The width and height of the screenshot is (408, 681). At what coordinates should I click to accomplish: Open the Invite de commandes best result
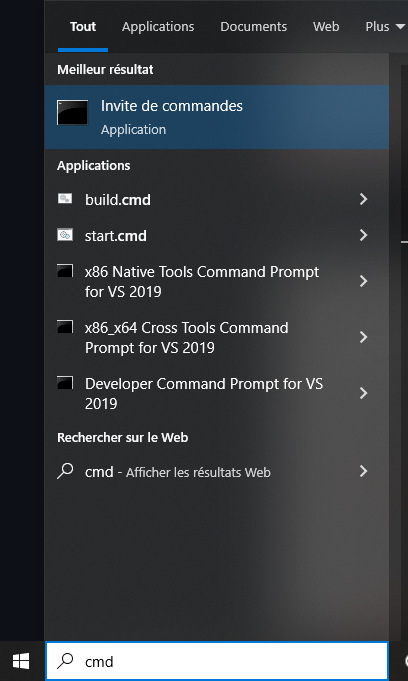pyautogui.click(x=216, y=117)
